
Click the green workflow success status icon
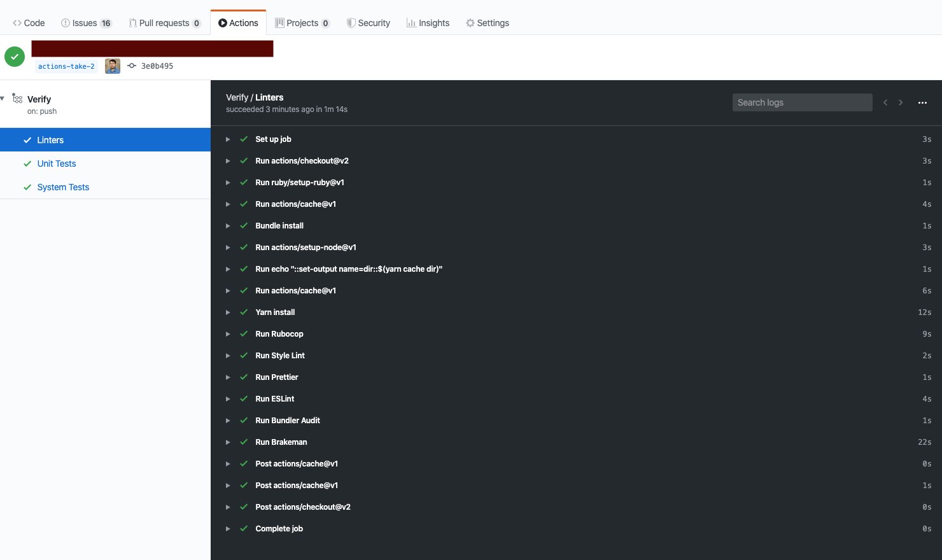(15, 57)
